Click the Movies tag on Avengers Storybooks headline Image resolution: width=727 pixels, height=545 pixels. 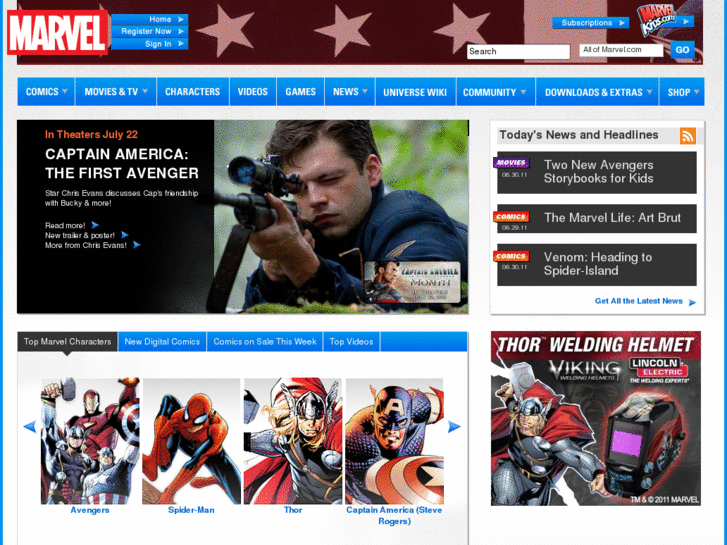511,162
